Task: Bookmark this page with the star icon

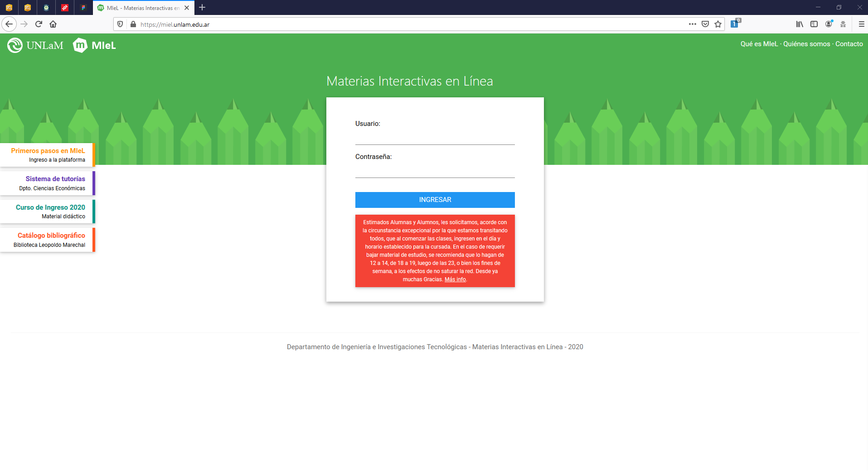Action: pos(718,24)
